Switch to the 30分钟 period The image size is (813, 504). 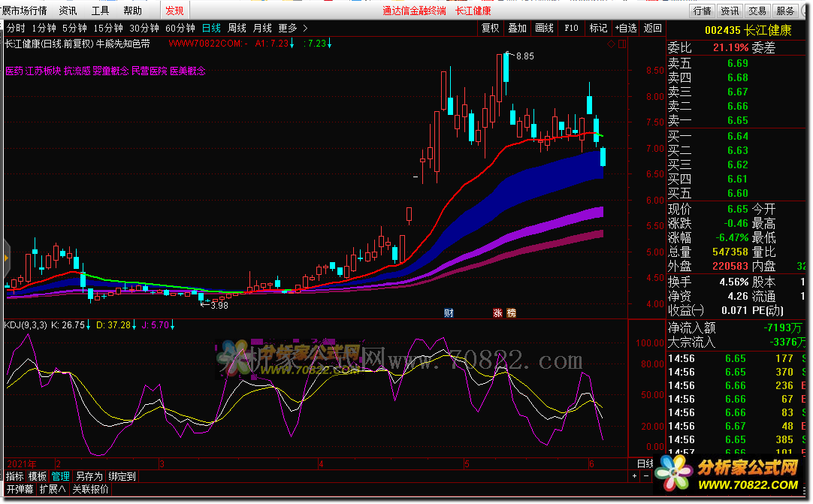144,28
